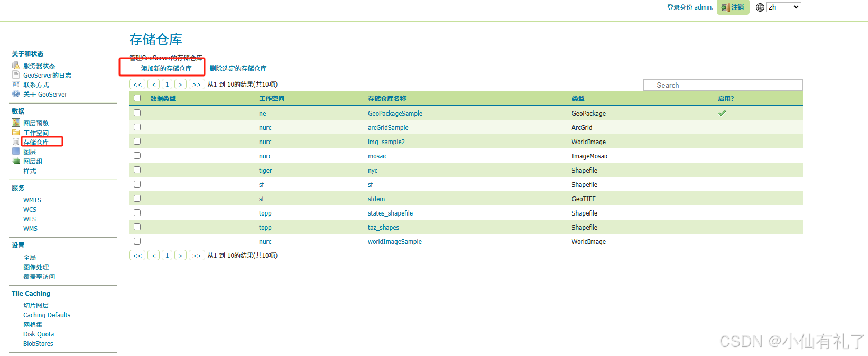868x356 pixels.
Task: Open 网格集 link
Action: (33, 325)
